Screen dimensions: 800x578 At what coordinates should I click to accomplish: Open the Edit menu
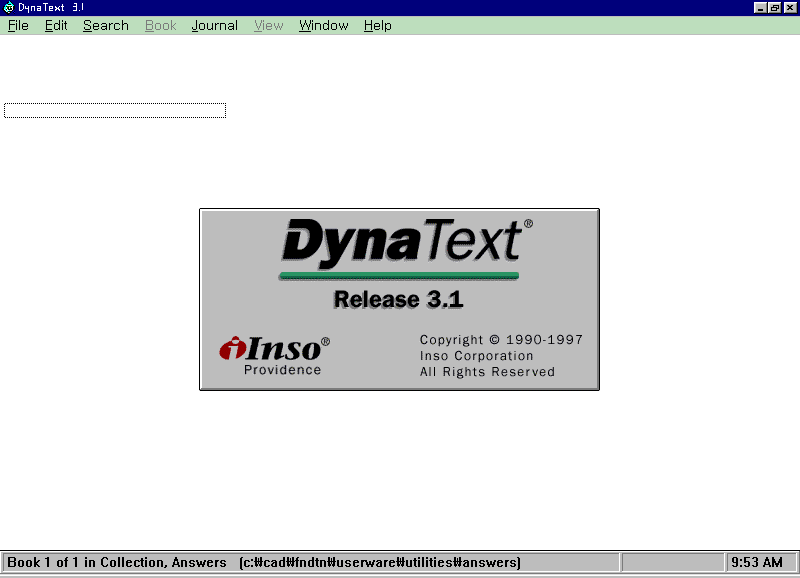tap(56, 26)
